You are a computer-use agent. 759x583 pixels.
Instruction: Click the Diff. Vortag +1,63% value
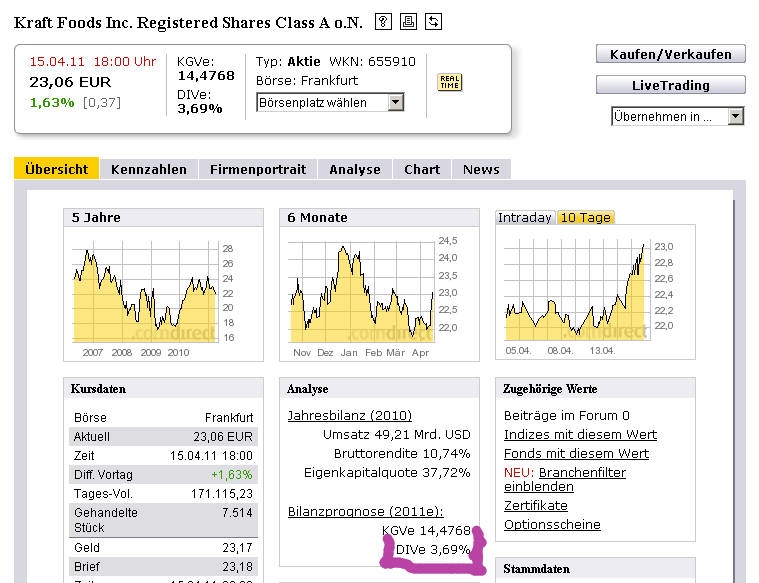click(232, 475)
